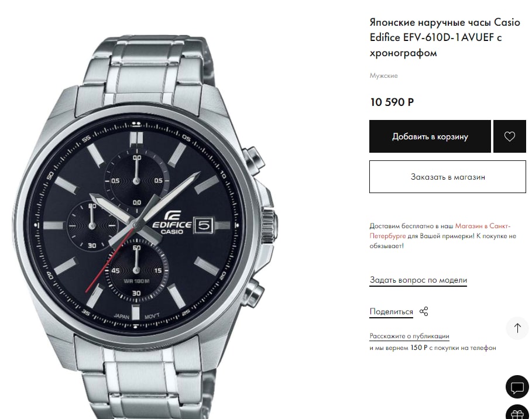This screenshot has width=532, height=419.
Task: Open the chat bubble widget
Action: [517, 387]
